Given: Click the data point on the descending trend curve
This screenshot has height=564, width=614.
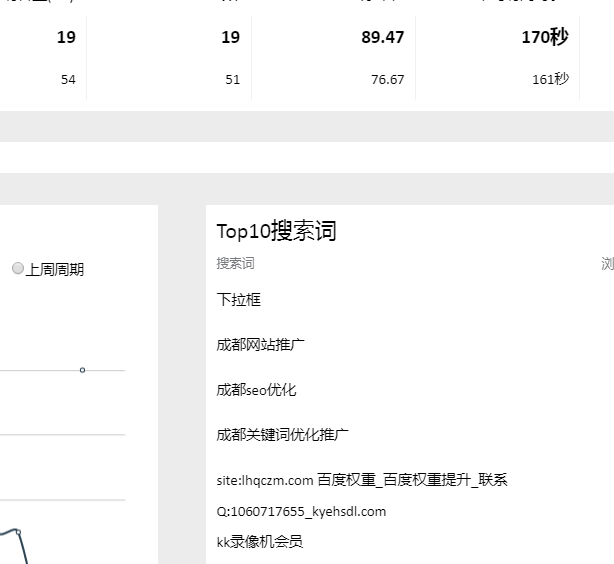Looking at the screenshot, I should pos(17,532).
